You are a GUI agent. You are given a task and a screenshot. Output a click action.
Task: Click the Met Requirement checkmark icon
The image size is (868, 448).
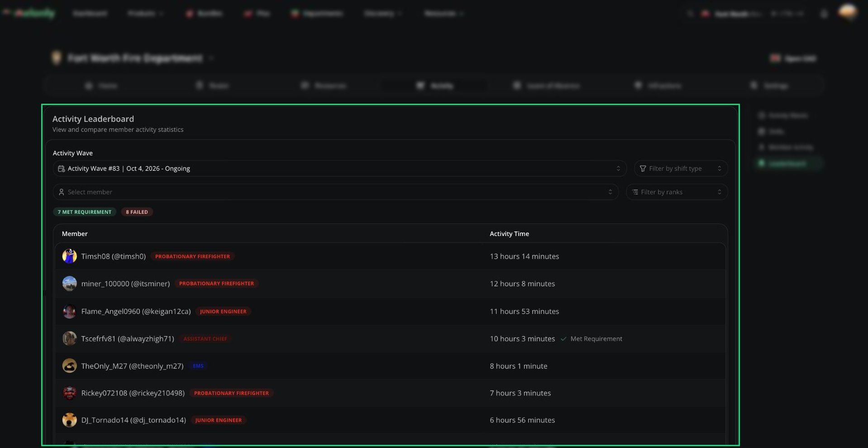pos(563,339)
